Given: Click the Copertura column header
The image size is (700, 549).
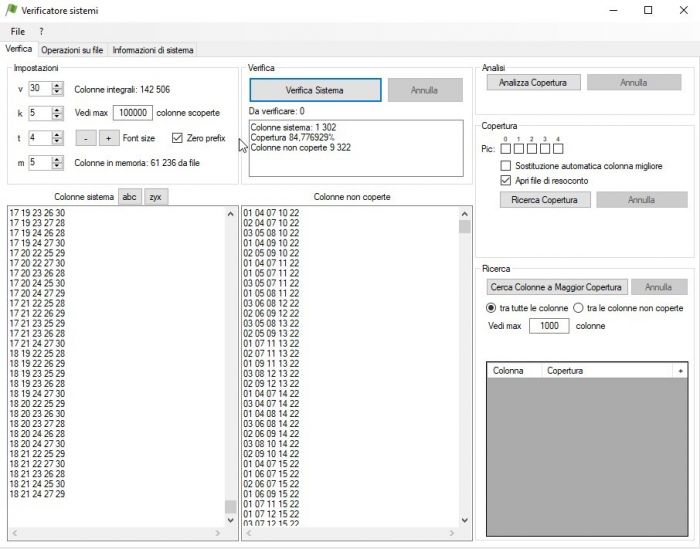Looking at the screenshot, I should pyautogui.click(x=606, y=370).
